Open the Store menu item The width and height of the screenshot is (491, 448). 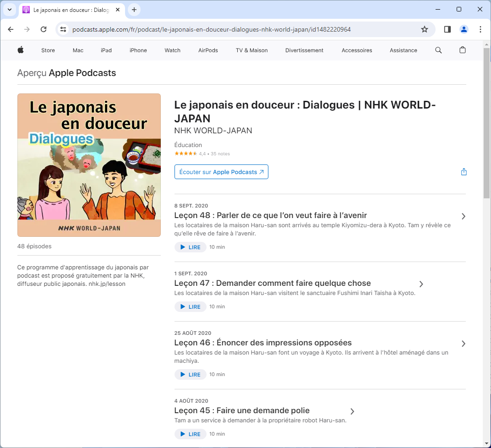pos(48,50)
